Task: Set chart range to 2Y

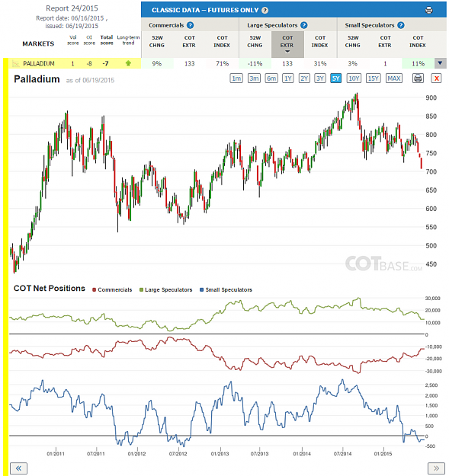Action: pos(304,78)
